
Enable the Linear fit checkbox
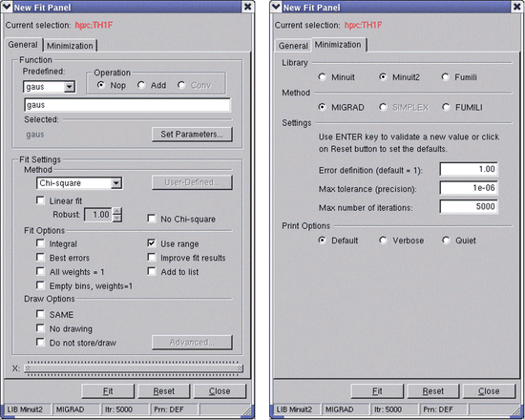pos(40,200)
